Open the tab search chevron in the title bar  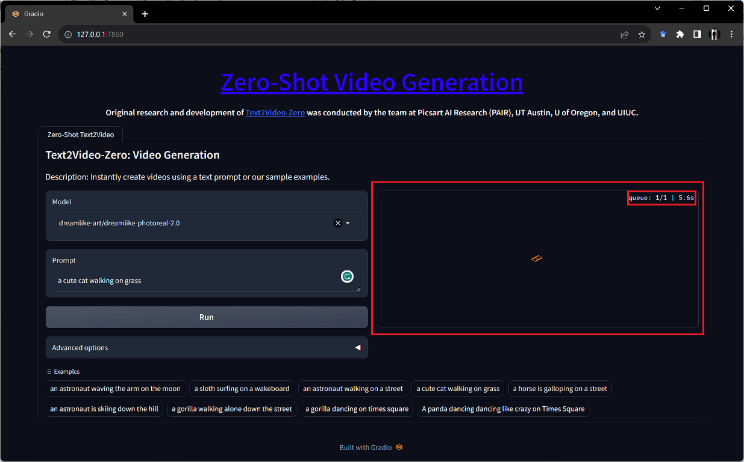point(655,8)
